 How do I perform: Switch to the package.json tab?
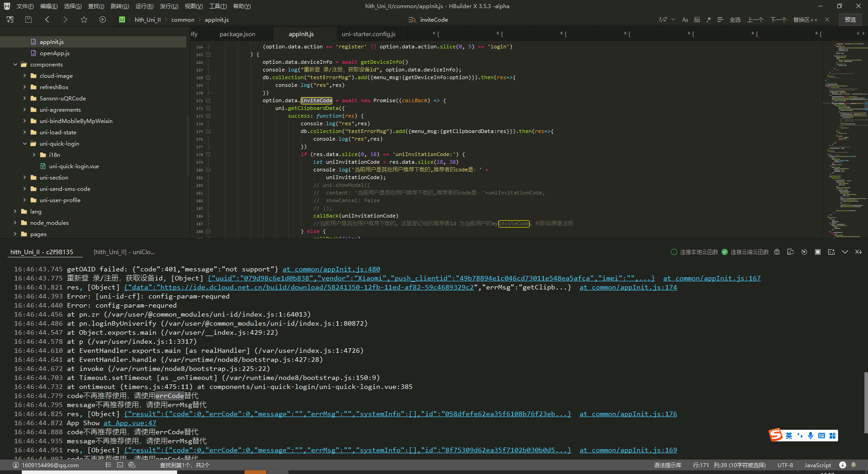coord(237,34)
